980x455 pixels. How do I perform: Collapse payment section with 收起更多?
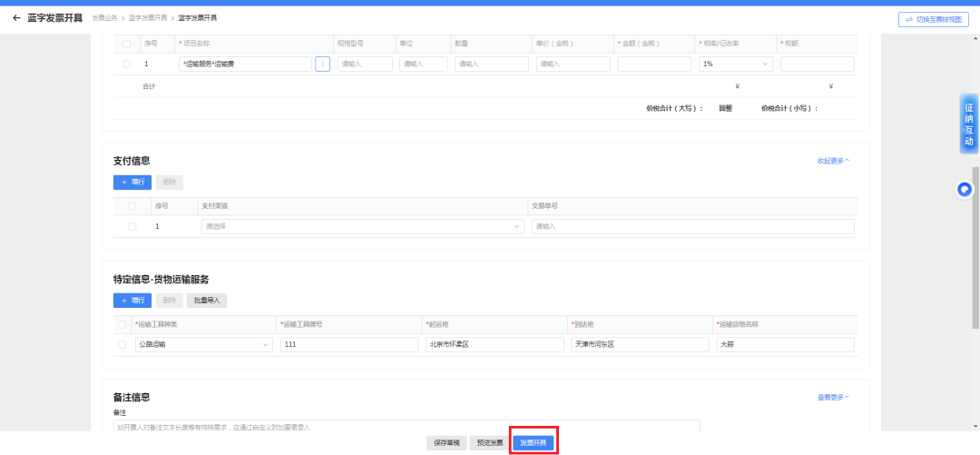pyautogui.click(x=833, y=161)
